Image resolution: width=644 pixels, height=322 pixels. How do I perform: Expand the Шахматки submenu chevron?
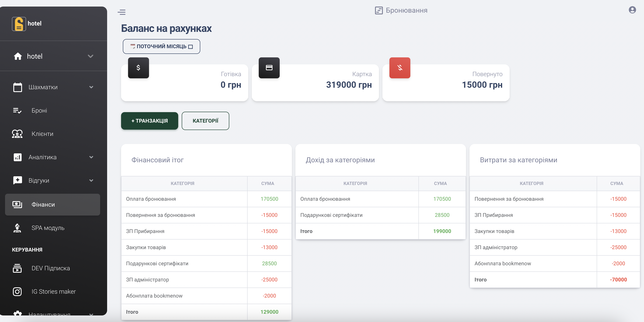(x=91, y=87)
